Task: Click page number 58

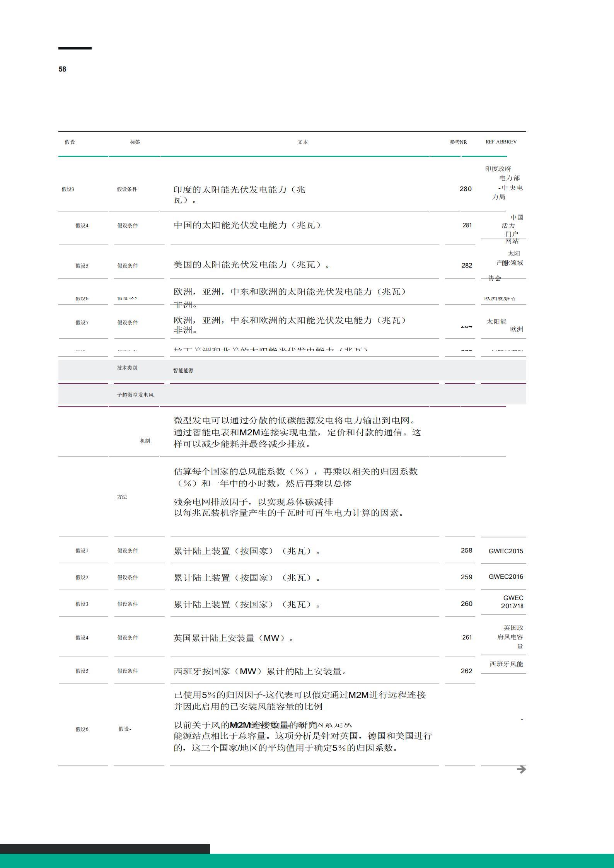Action: (x=62, y=69)
